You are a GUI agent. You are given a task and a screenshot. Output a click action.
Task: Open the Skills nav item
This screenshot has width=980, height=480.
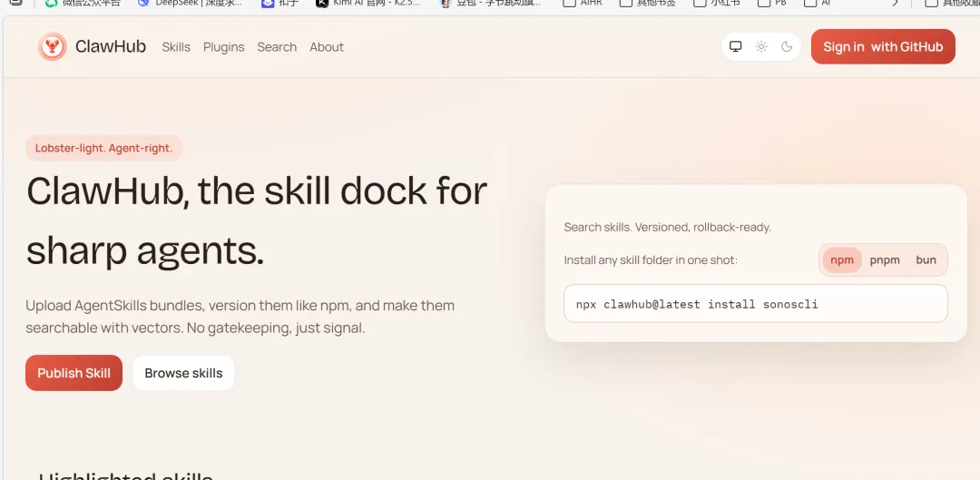click(x=176, y=47)
